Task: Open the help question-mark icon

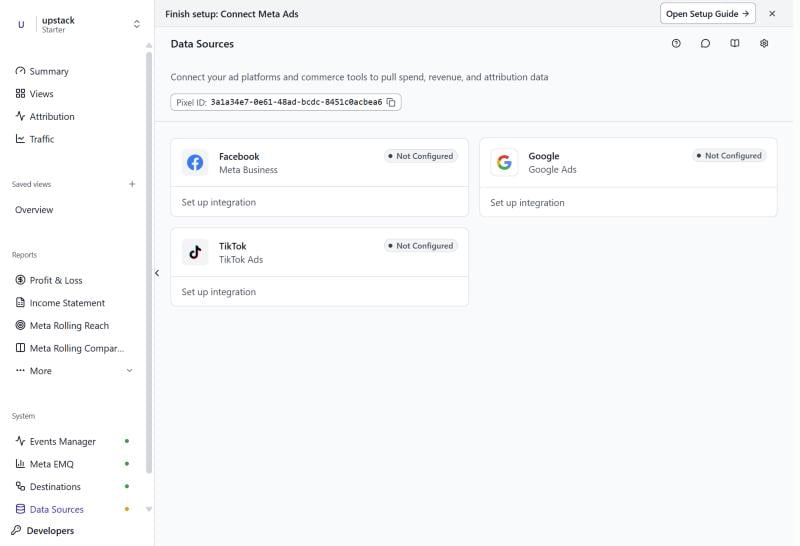Action: 676,43
